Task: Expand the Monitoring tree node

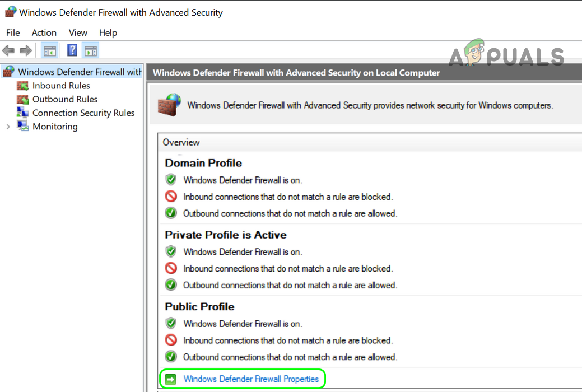Action: [x=8, y=127]
